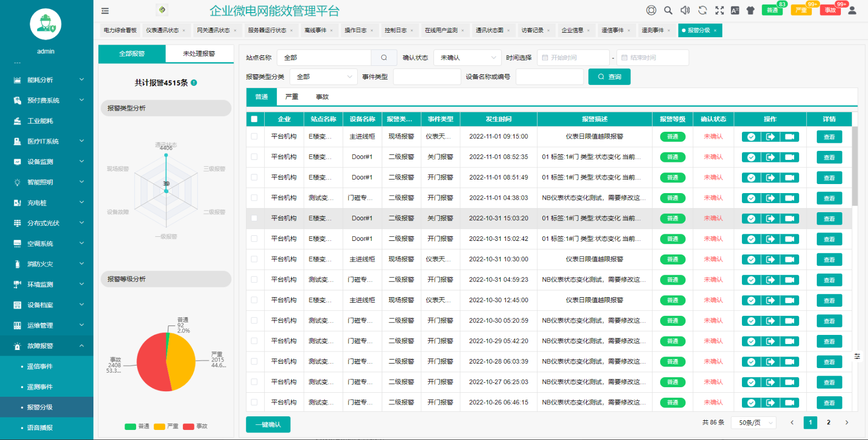
Task: Toggle the red 事故 pie legend swatch
Action: click(x=188, y=427)
